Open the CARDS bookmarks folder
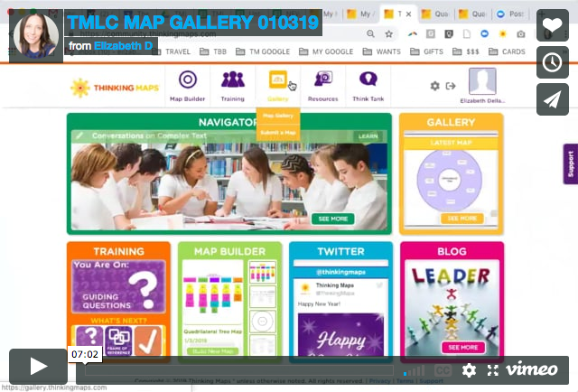The width and height of the screenshot is (578, 392). pyautogui.click(x=507, y=51)
